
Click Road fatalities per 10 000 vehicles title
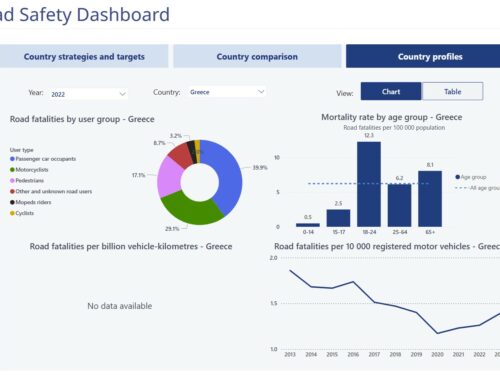(x=387, y=246)
